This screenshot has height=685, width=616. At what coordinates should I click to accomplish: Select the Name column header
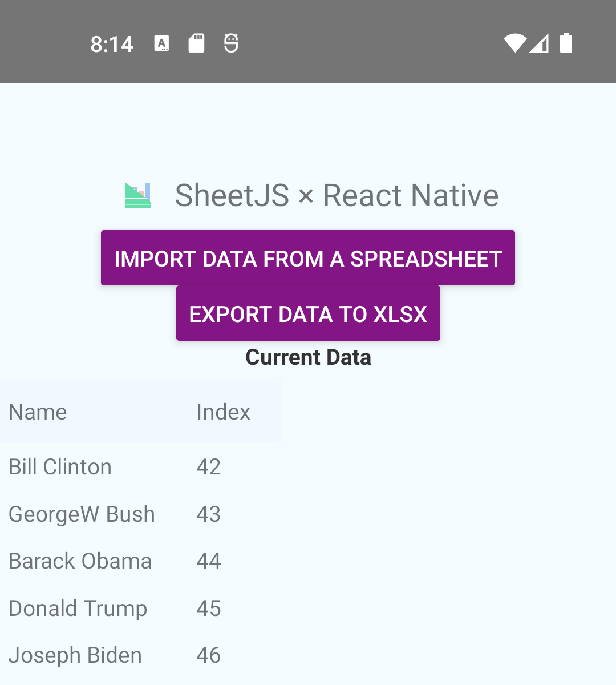(38, 412)
